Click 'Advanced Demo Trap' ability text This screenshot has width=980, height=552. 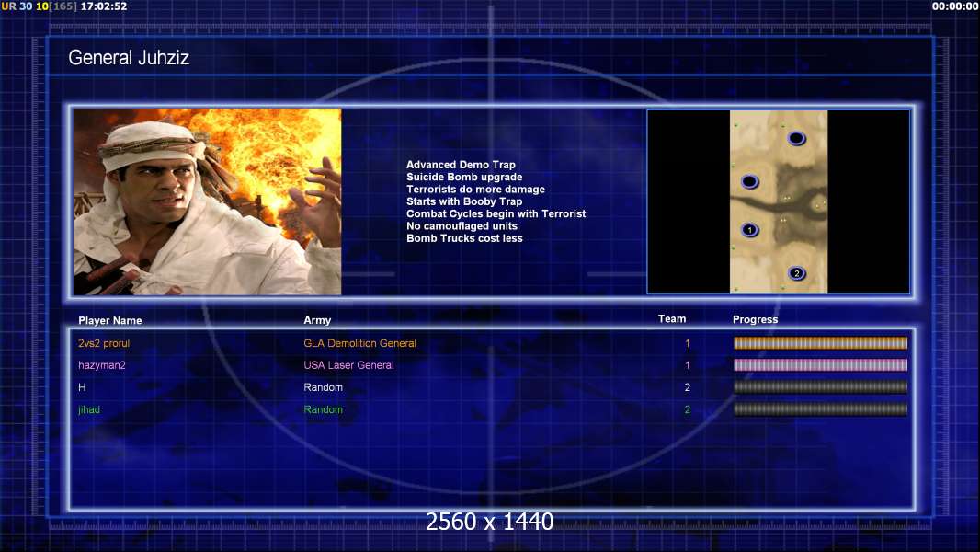coord(461,165)
